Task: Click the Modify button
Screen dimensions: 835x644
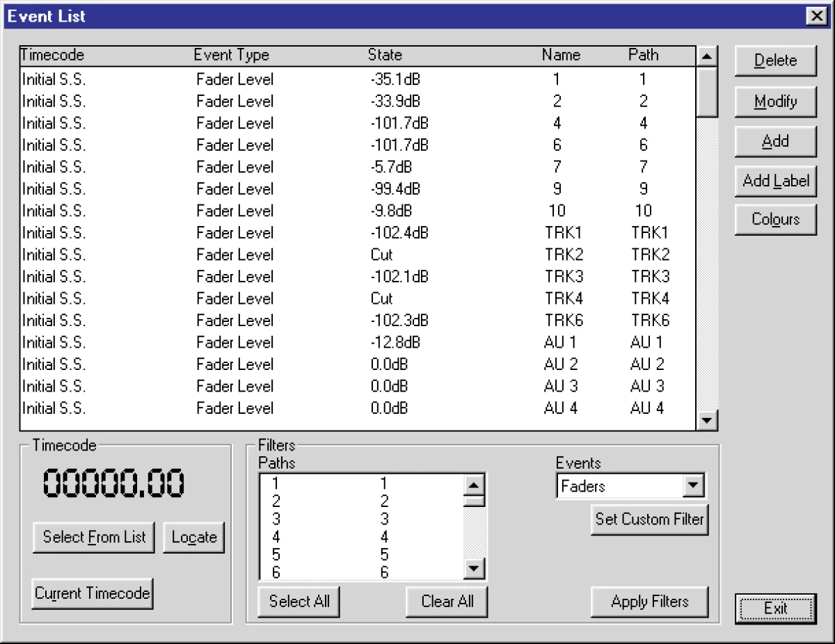Action: 775,102
